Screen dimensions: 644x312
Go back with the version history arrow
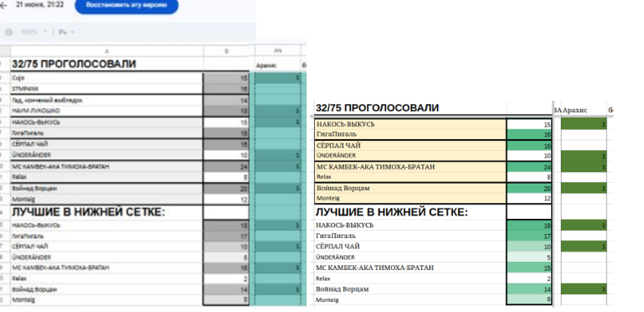tap(3, 5)
